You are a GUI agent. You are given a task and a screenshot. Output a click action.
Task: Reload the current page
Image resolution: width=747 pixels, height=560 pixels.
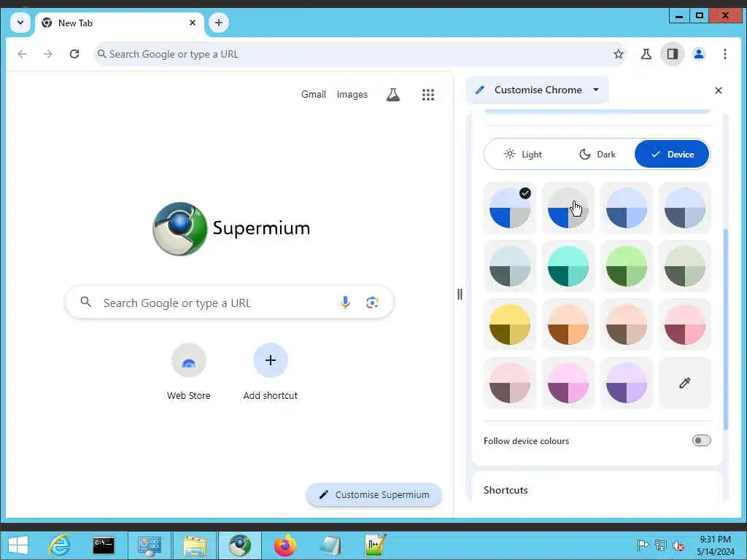(x=74, y=54)
